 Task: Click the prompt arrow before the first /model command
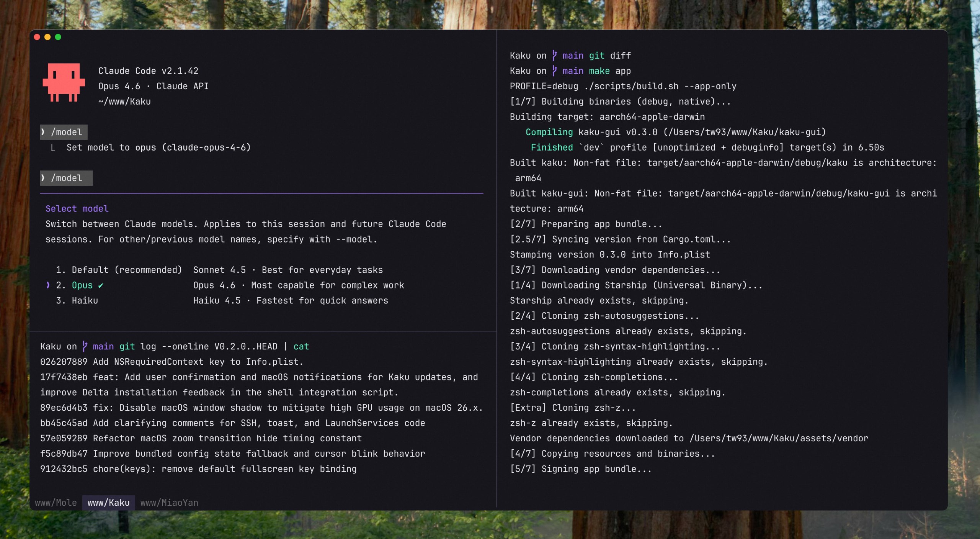43,132
